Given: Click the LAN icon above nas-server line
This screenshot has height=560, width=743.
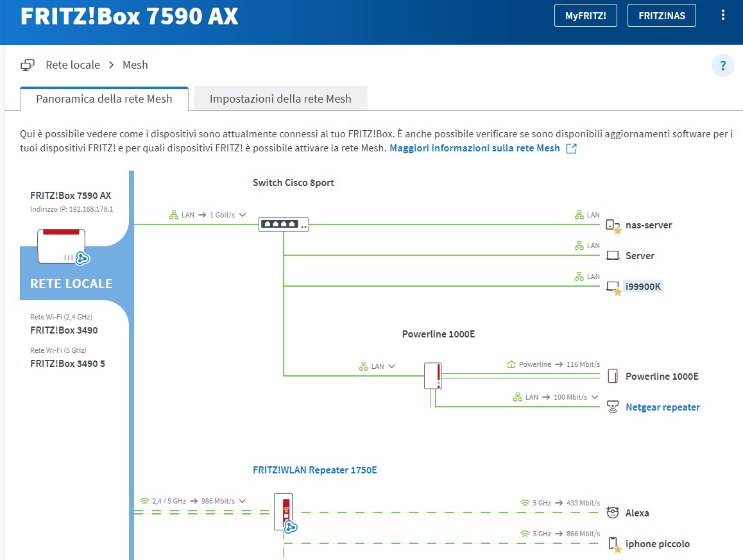Looking at the screenshot, I should pyautogui.click(x=579, y=215).
